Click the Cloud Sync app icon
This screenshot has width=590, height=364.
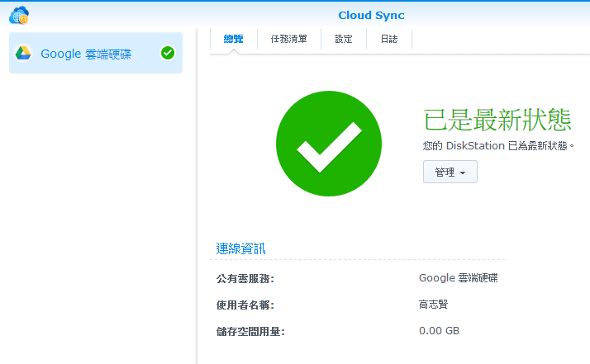[x=19, y=15]
